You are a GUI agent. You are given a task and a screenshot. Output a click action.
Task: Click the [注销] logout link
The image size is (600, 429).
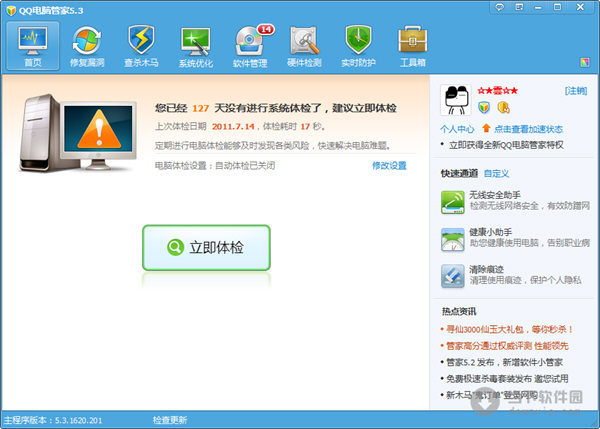click(x=576, y=91)
